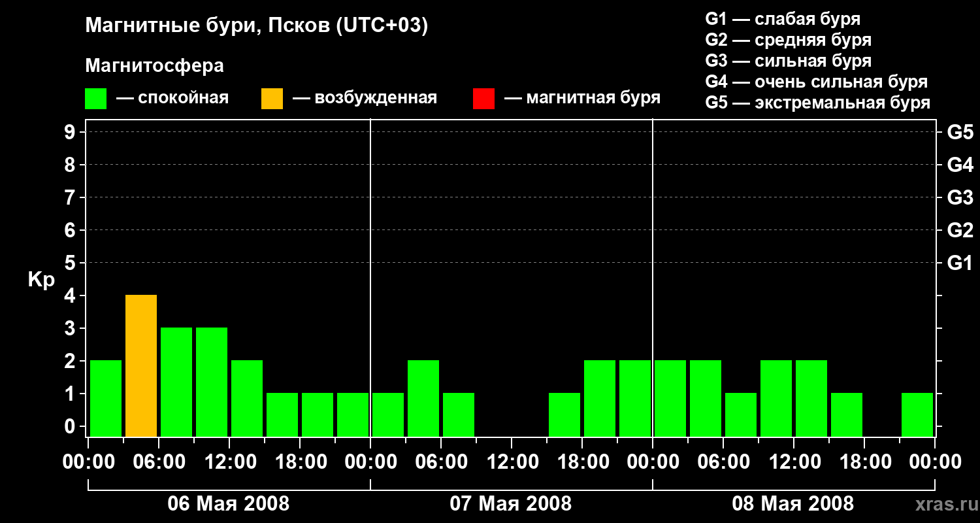Click the 'G2 — средняя буря' legend line
This screenshot has height=523, width=980.
pos(788,40)
